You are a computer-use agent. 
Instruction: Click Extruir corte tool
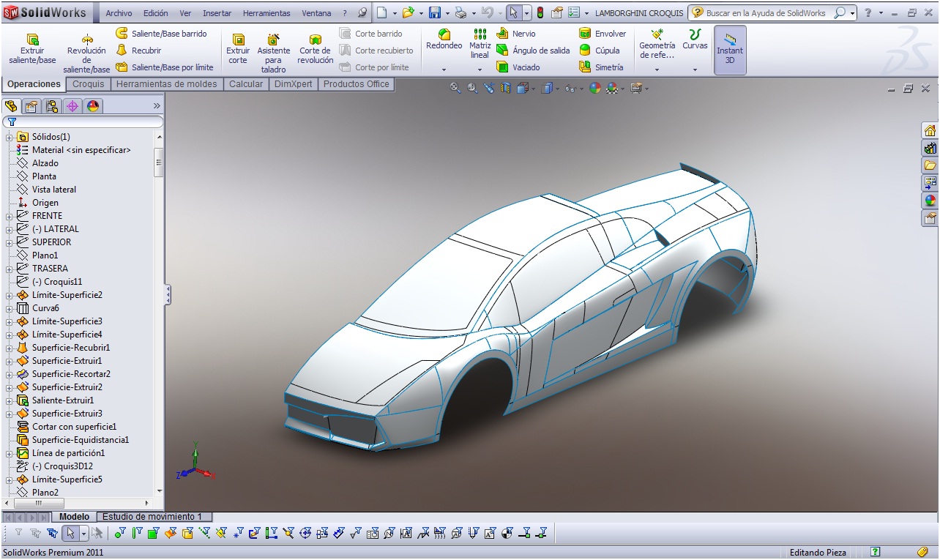(x=238, y=49)
